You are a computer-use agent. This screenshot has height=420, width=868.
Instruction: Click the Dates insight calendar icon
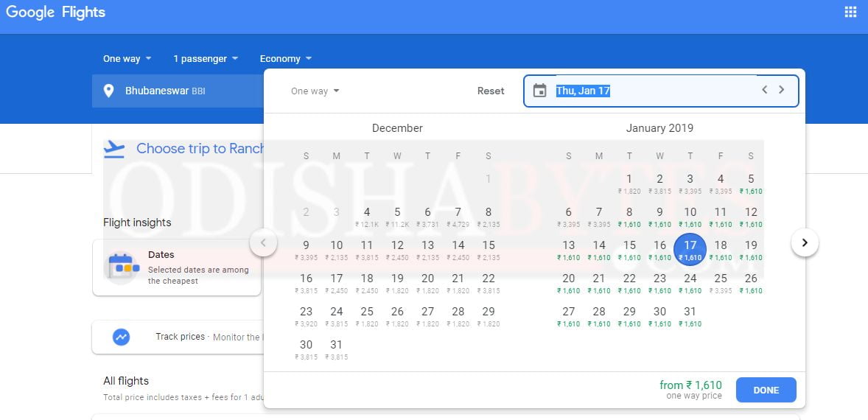coord(122,267)
